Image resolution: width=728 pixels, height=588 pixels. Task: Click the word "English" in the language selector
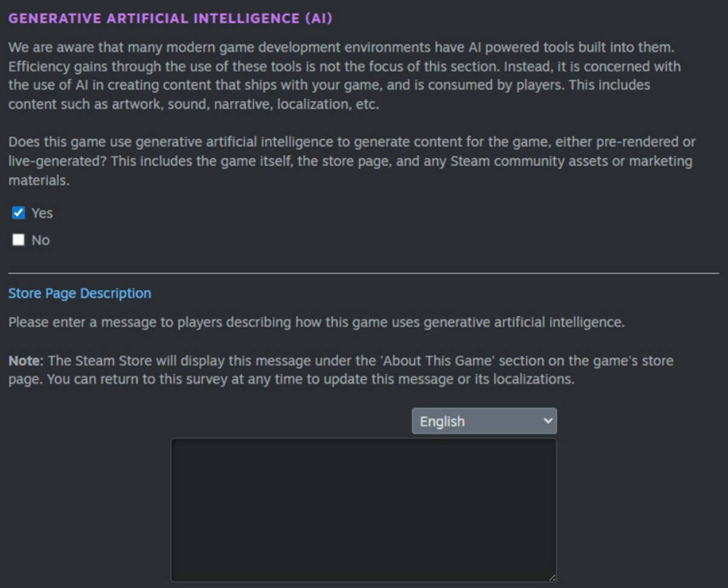pyautogui.click(x=442, y=421)
